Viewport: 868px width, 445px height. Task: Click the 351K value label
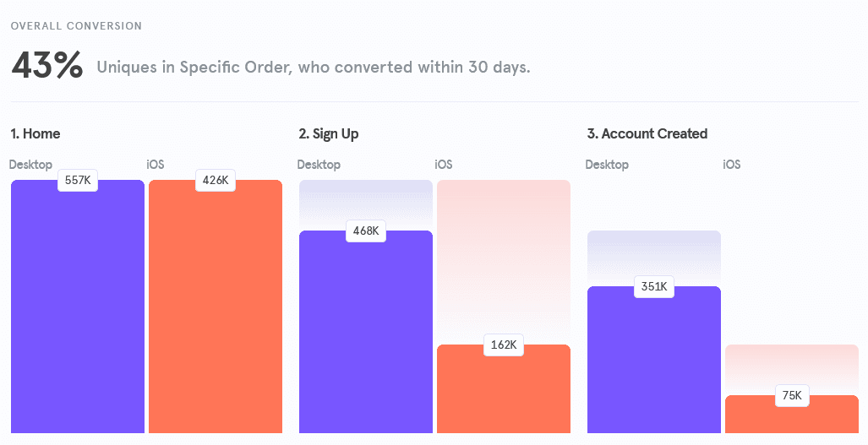pyautogui.click(x=654, y=287)
